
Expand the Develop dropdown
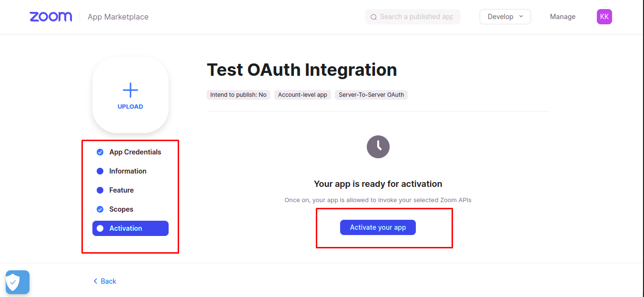[x=505, y=17]
